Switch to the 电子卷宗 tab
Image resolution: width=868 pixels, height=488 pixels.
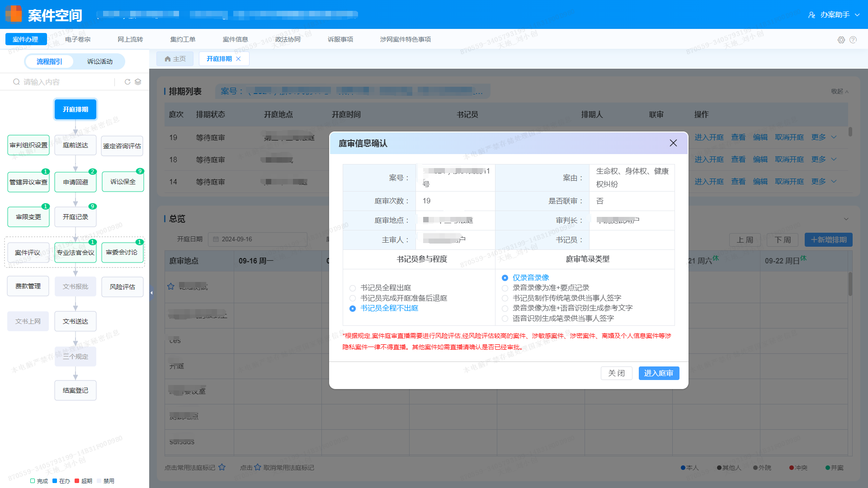pos(77,39)
